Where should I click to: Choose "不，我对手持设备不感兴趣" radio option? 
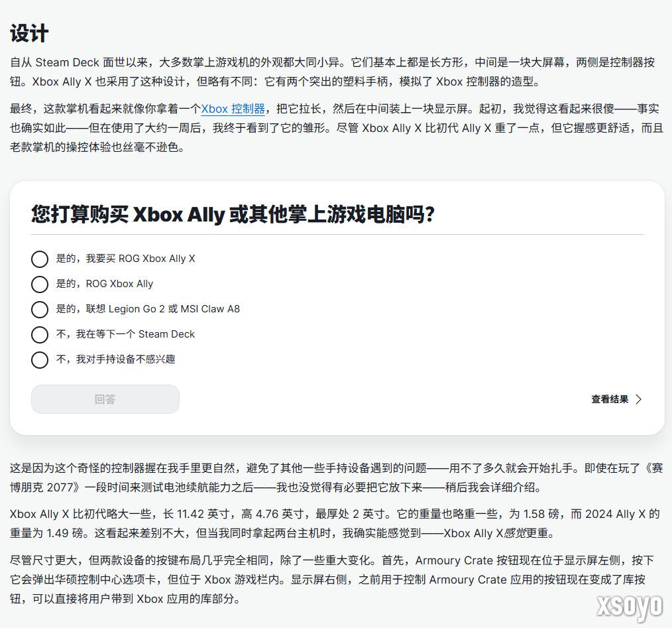click(40, 359)
